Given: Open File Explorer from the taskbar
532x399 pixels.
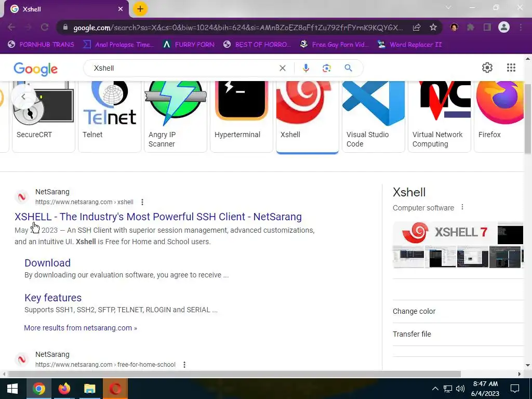Looking at the screenshot, I should [89, 389].
